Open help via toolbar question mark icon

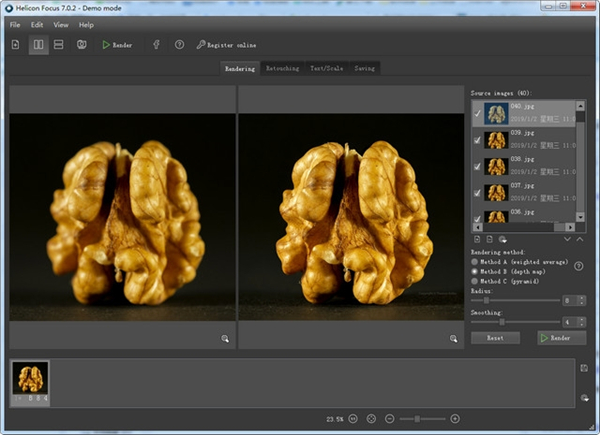[x=179, y=45]
